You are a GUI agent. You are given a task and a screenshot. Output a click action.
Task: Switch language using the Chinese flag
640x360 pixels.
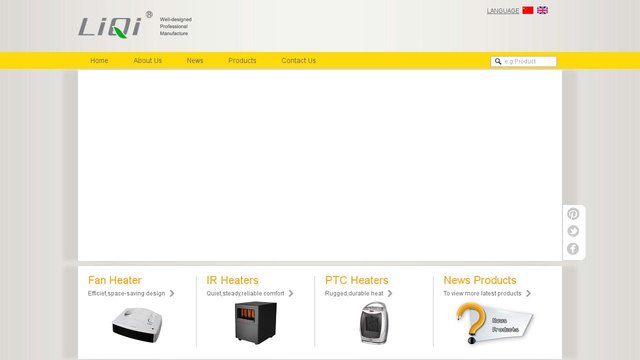528,10
